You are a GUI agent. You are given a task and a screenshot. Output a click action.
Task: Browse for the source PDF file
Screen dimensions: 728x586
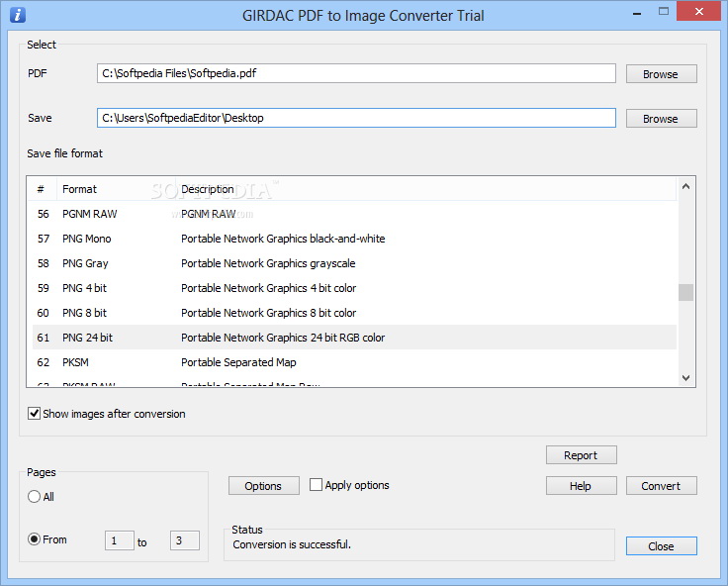(661, 74)
